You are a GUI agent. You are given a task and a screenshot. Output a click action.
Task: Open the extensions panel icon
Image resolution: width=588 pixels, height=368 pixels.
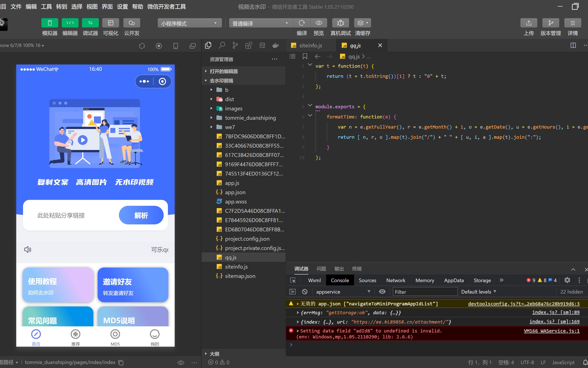249,45
